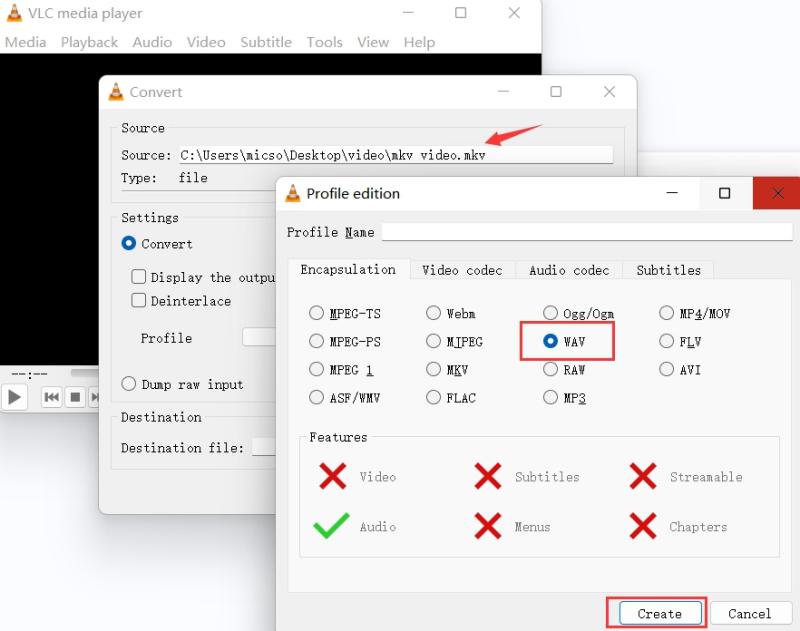Close the VLC media player window
800x631 pixels.
click(514, 13)
